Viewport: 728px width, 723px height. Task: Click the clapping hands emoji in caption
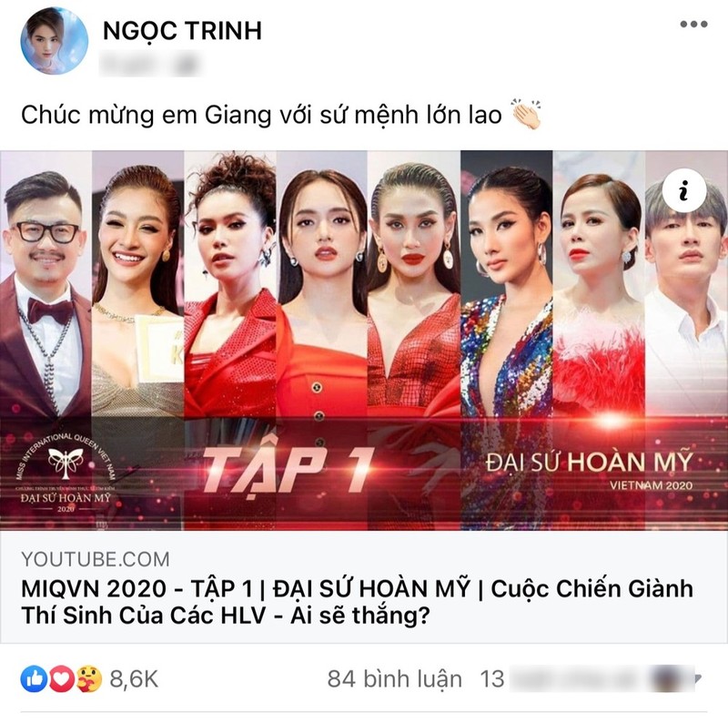526,114
